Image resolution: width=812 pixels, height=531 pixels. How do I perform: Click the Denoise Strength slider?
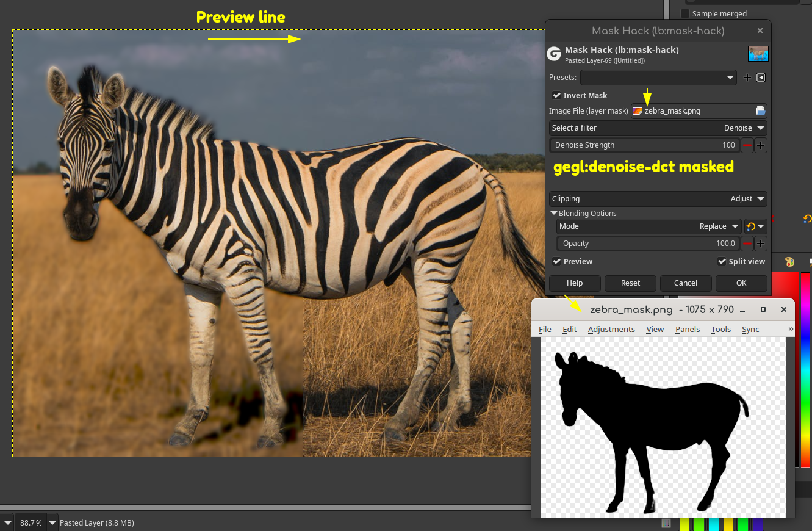644,145
